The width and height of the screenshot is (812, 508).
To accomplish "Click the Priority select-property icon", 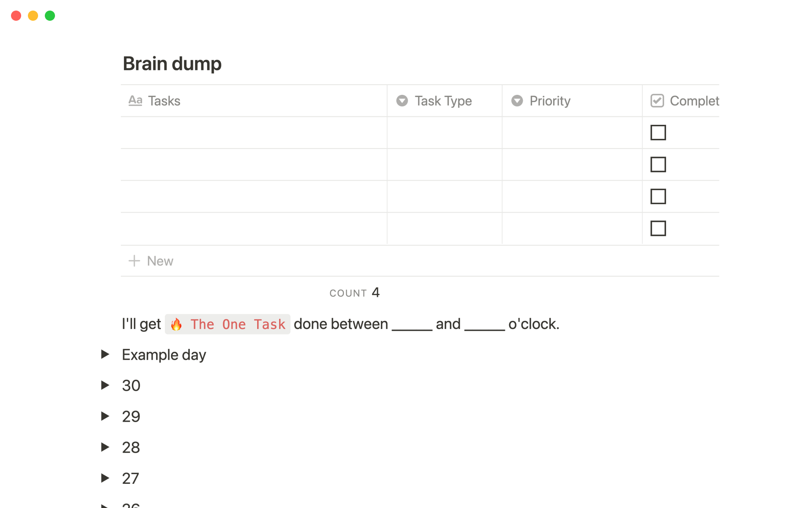I will (x=517, y=101).
